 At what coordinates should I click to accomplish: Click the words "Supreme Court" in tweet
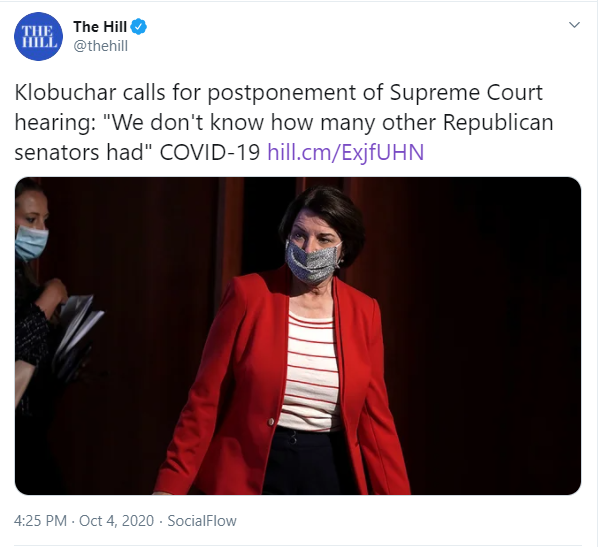point(466,93)
